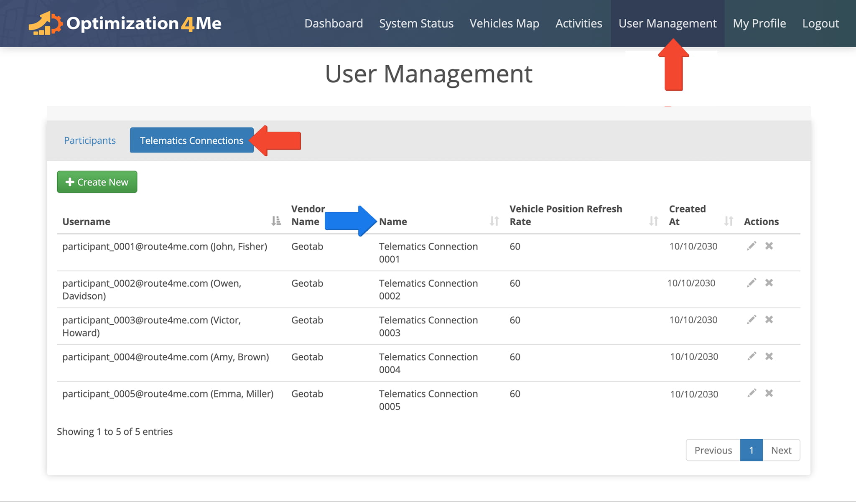Viewport: 856px width, 504px height.
Task: Open My Profile page
Action: 759,23
